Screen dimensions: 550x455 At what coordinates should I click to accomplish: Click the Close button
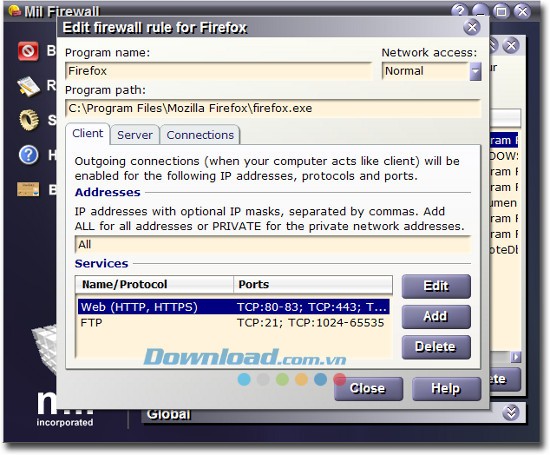(x=368, y=389)
